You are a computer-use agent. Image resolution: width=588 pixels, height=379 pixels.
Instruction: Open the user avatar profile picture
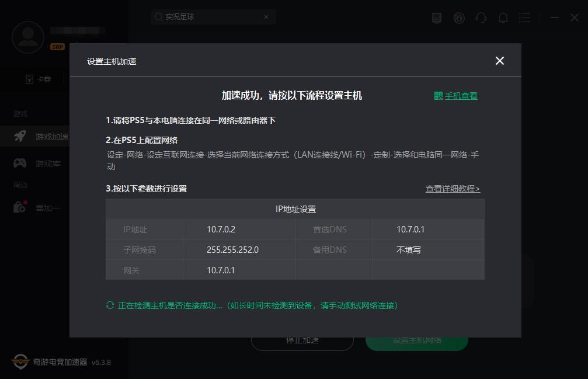click(27, 37)
